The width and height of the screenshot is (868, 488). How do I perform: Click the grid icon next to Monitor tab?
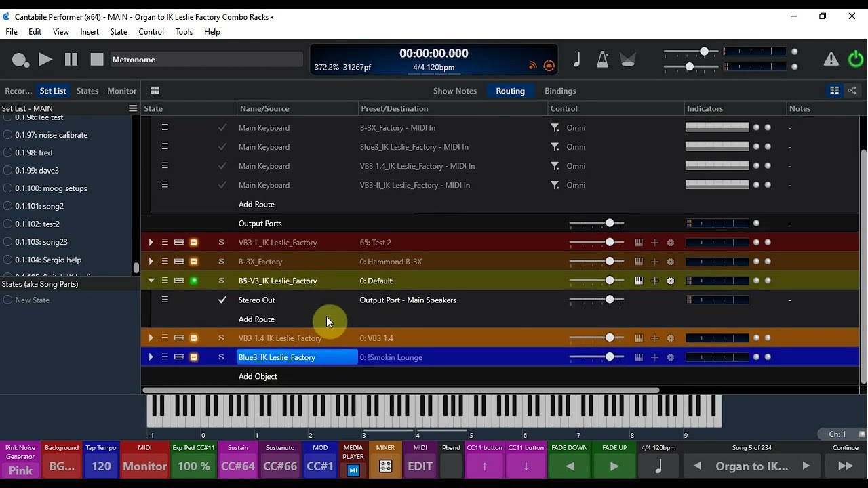click(x=155, y=90)
